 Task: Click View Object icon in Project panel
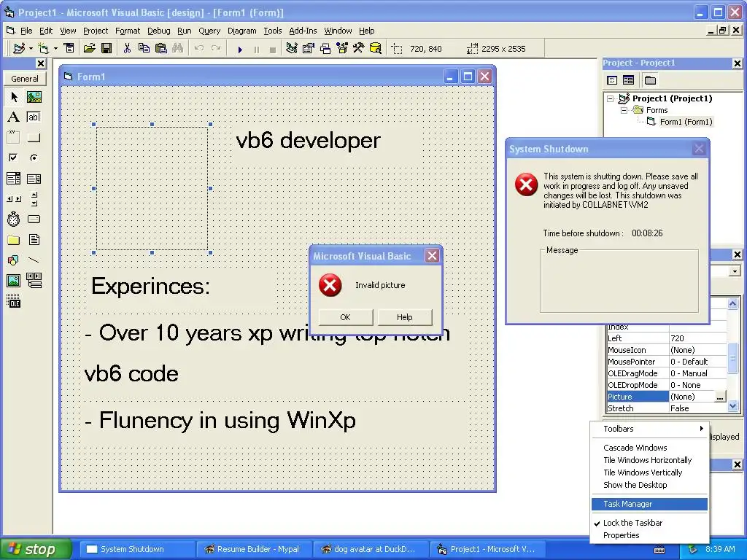[x=628, y=80]
